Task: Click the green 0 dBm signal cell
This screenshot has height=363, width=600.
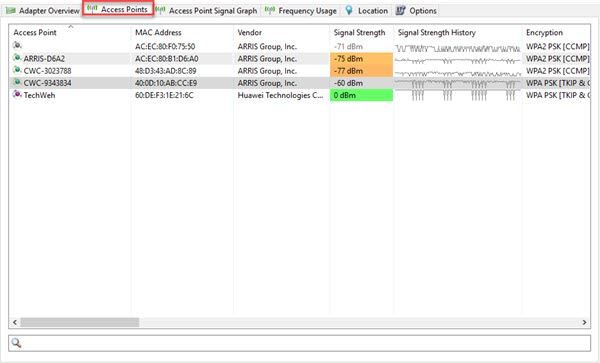Action: 361,95
